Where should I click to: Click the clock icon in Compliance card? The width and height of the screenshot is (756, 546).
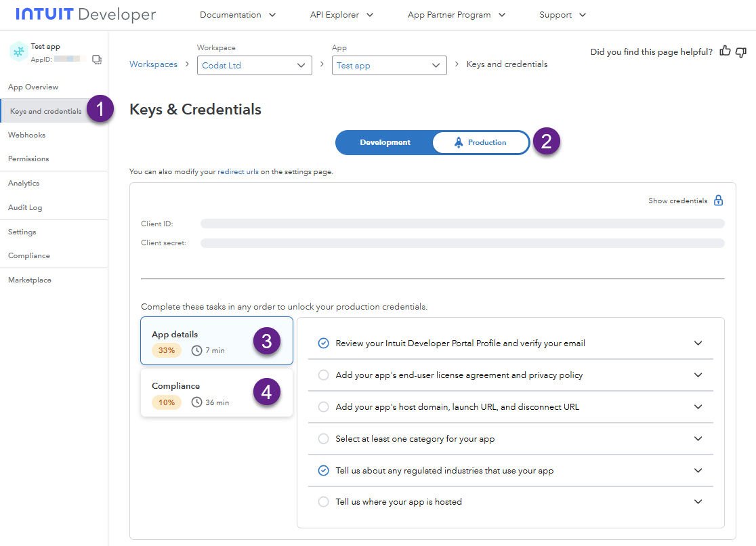coord(197,402)
